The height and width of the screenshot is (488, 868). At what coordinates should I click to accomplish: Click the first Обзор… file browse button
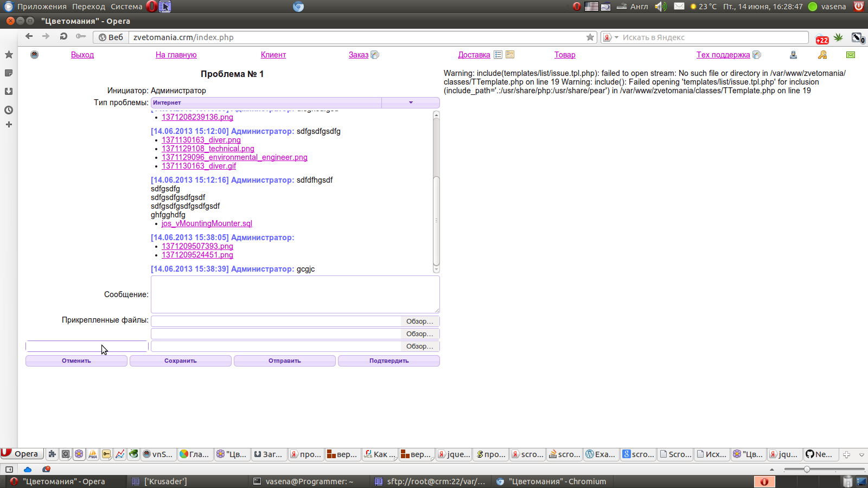coord(420,322)
